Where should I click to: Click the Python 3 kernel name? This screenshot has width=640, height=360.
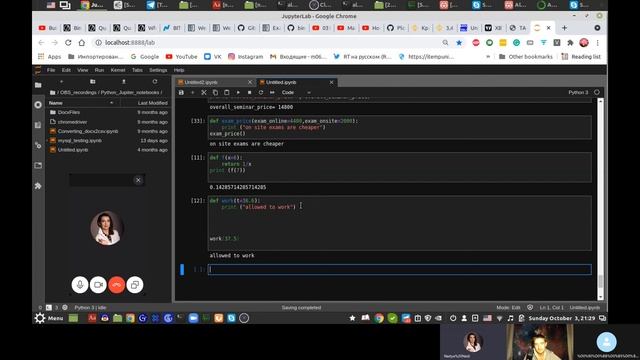[x=578, y=93]
